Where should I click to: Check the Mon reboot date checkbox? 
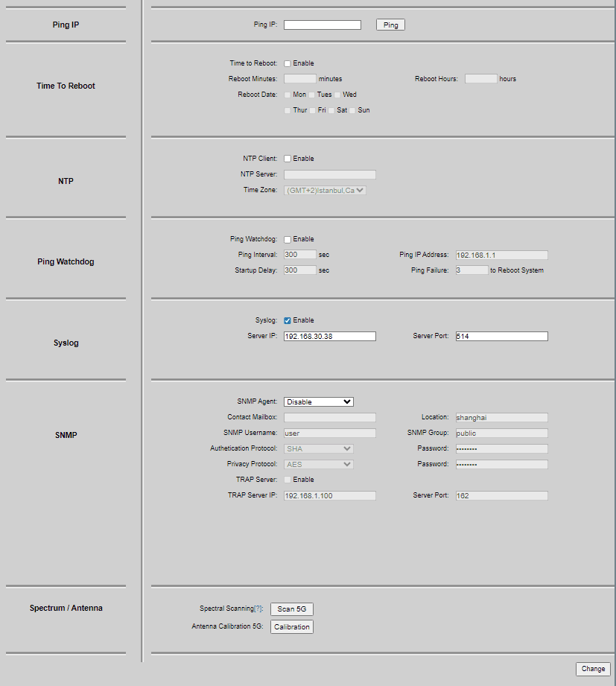click(x=288, y=95)
